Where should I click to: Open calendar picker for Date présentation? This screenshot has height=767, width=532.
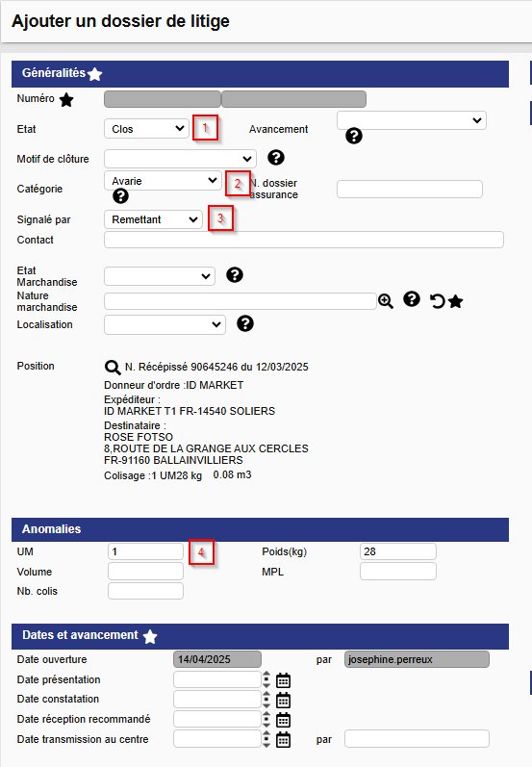[x=283, y=680]
